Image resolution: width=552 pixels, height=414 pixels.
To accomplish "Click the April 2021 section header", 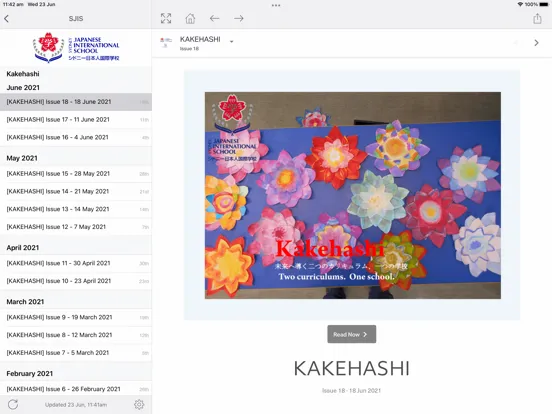I will [x=23, y=248].
